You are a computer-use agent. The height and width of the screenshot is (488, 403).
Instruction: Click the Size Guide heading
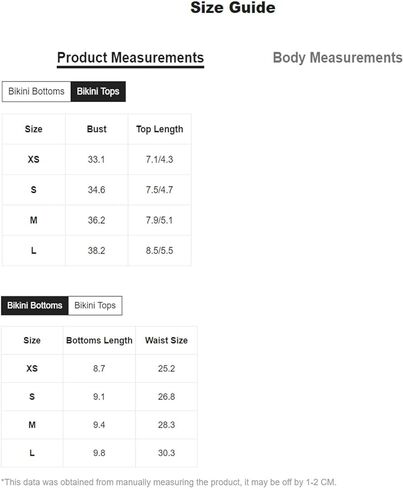click(233, 8)
